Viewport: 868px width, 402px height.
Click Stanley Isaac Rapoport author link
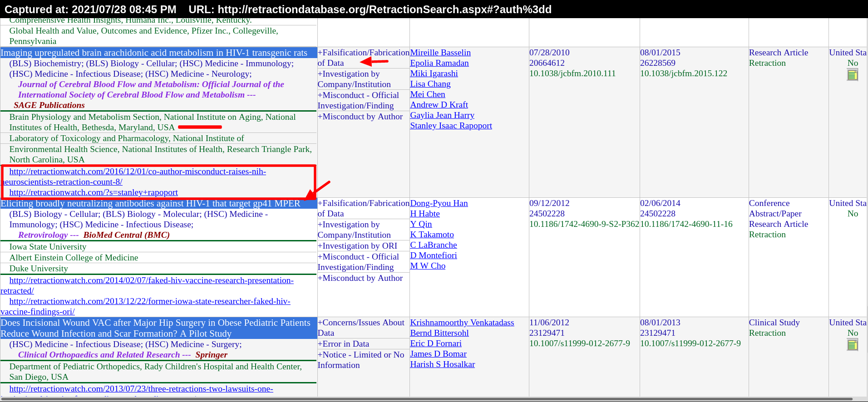click(x=451, y=126)
